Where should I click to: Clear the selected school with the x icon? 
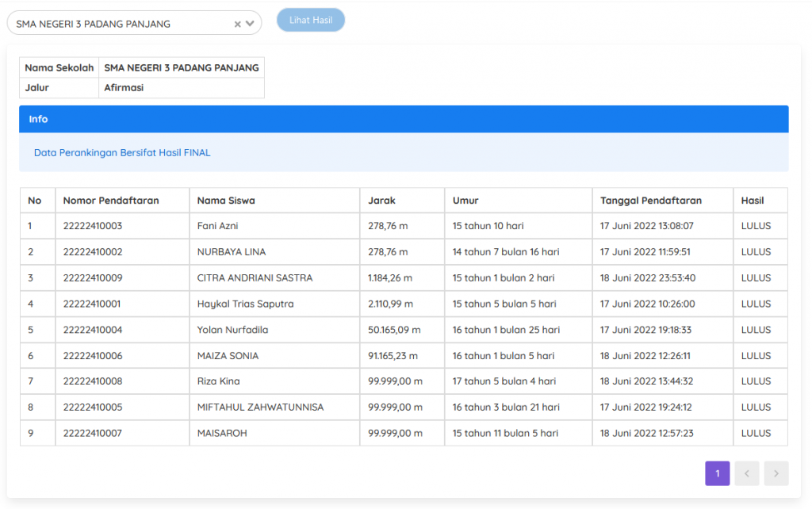237,24
